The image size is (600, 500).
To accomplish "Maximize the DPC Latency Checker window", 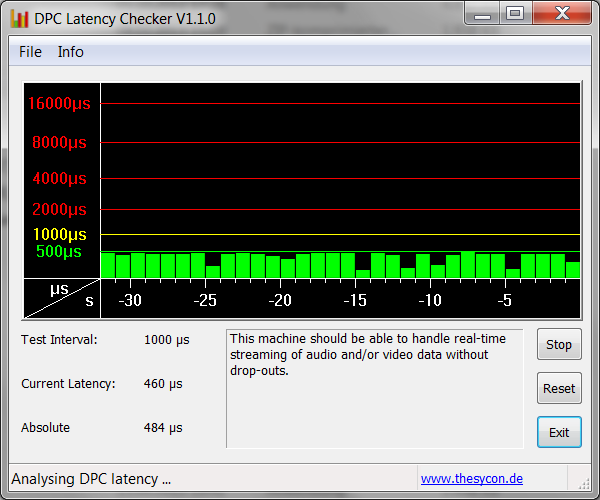I will (x=515, y=14).
